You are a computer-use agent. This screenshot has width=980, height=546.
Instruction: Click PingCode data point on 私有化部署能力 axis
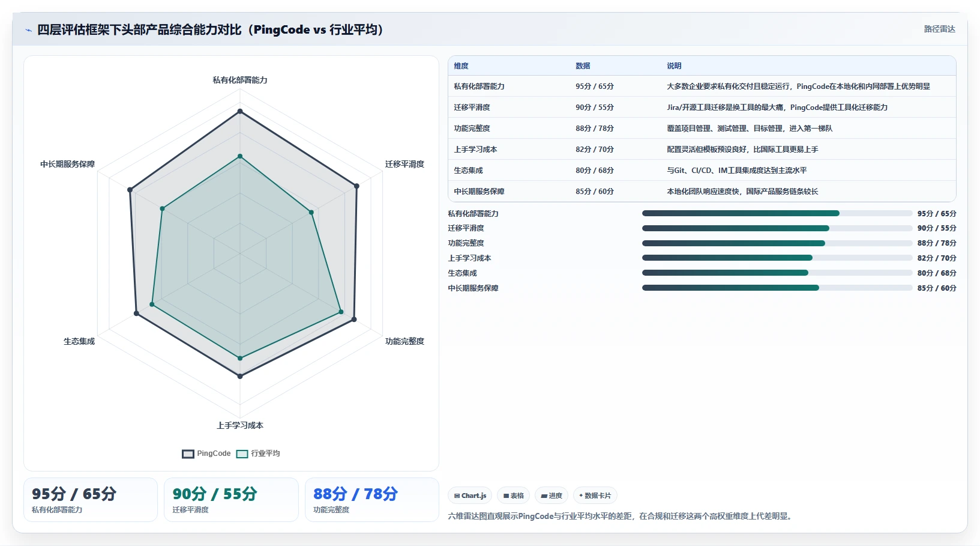240,111
